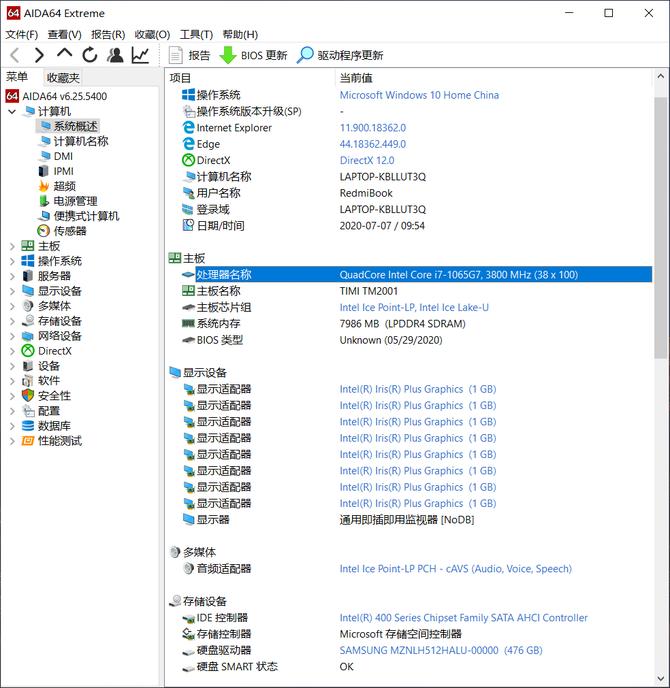Open the Intel Ice Point-LP PCH cAVS audio link

point(455,569)
